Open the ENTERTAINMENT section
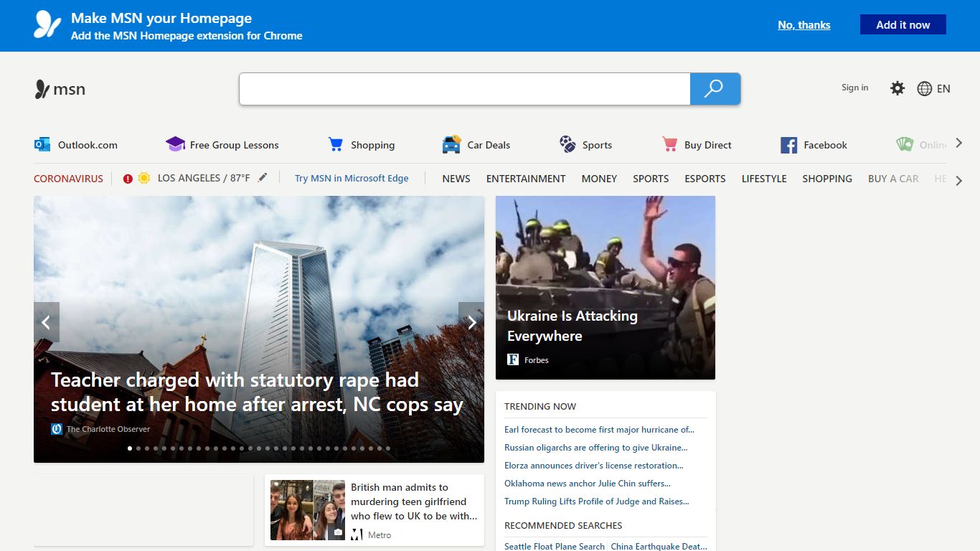 click(x=526, y=179)
